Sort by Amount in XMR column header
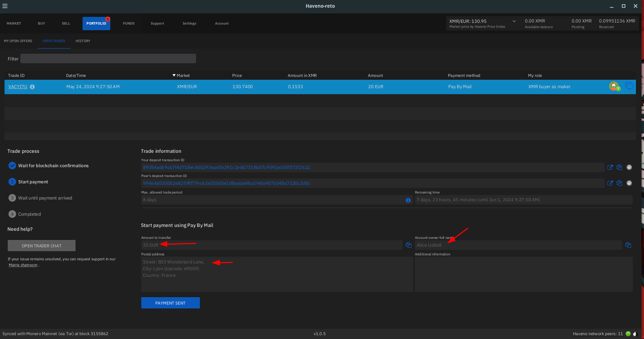The height and width of the screenshot is (339, 644). tap(302, 76)
